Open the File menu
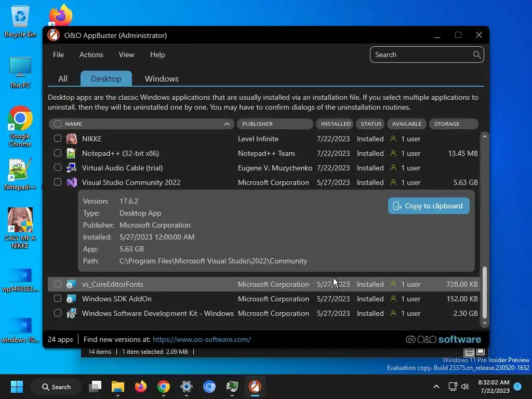532x399 pixels. (x=58, y=55)
